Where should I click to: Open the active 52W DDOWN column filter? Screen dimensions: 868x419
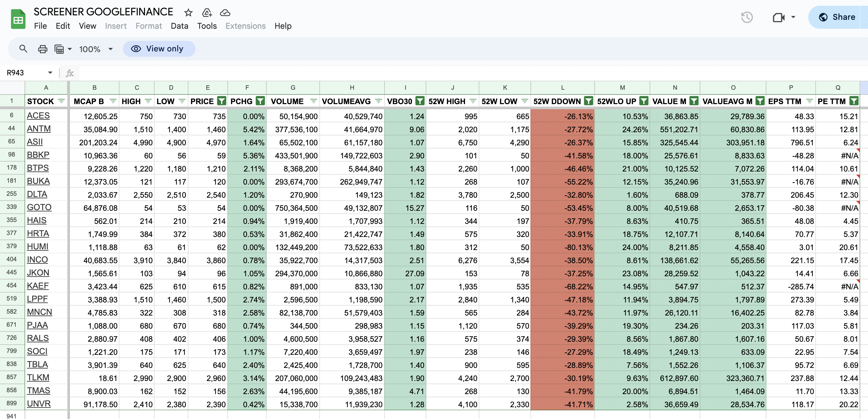pyautogui.click(x=588, y=101)
